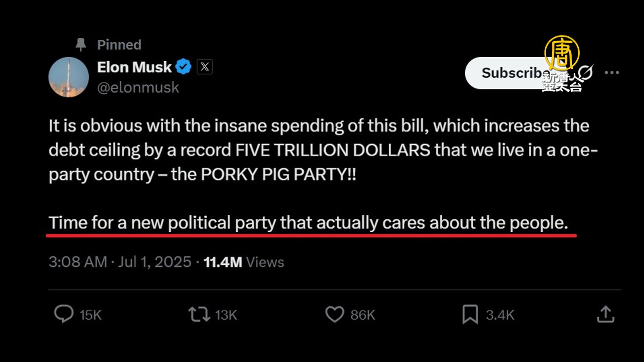The width and height of the screenshot is (644, 362).
Task: Open the three-dot more options menu
Action: [x=611, y=73]
